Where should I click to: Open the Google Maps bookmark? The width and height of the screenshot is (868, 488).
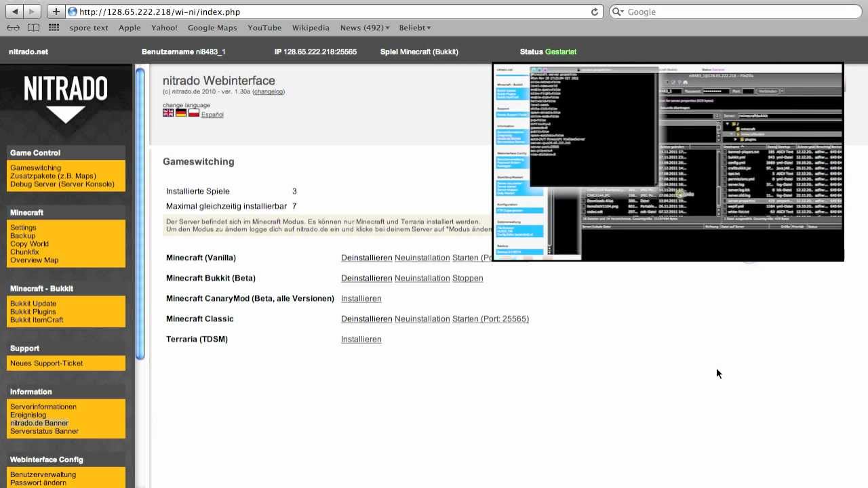pyautogui.click(x=212, y=28)
